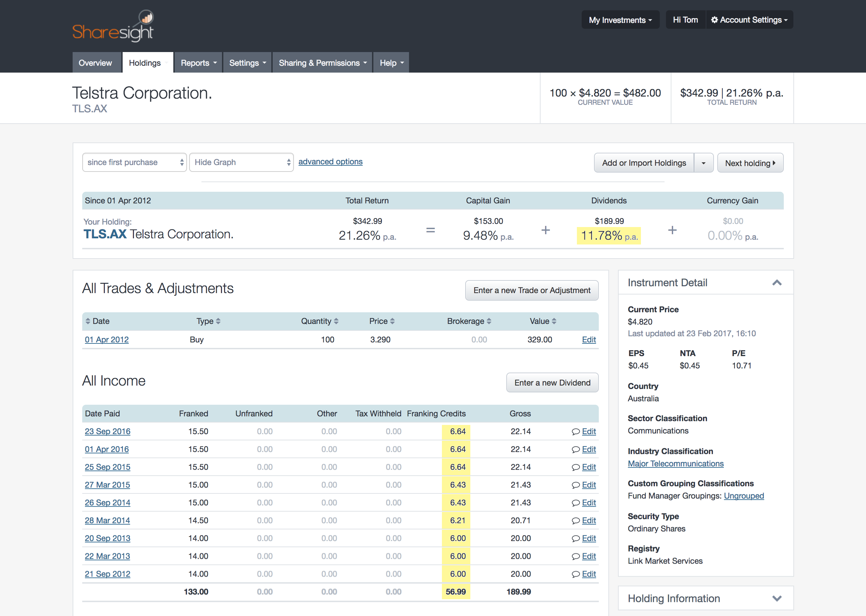866x616 pixels.
Task: Sort trades by Value column arrows
Action: pos(554,321)
